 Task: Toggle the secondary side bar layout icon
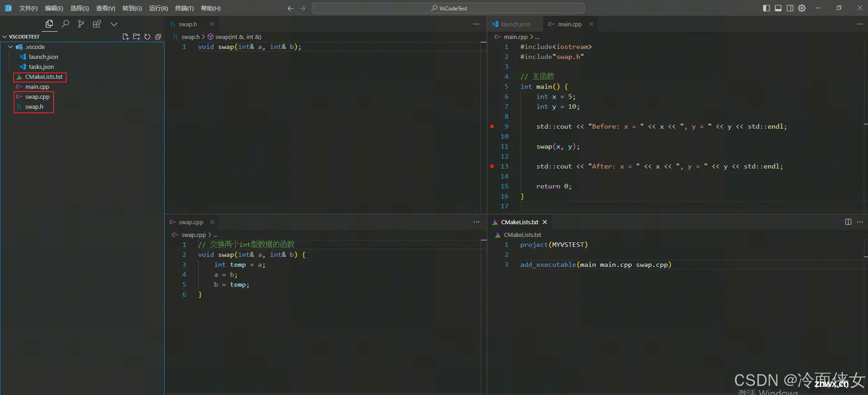pyautogui.click(x=790, y=8)
